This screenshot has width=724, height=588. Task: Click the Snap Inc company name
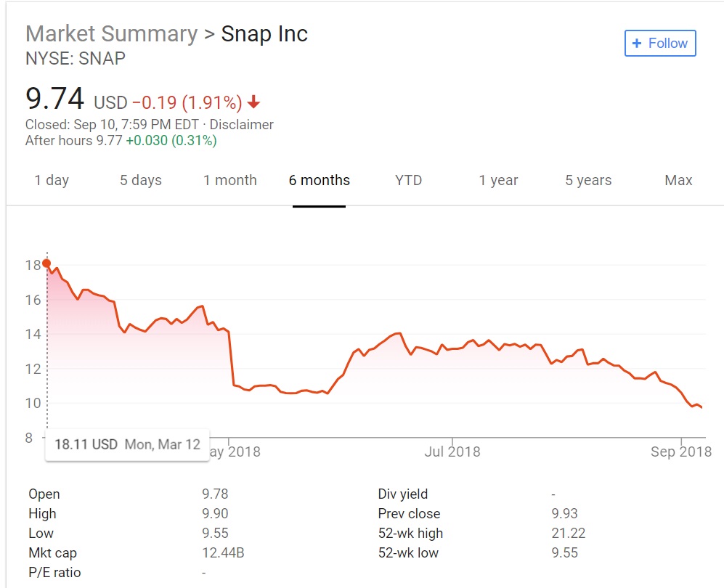pos(264,33)
